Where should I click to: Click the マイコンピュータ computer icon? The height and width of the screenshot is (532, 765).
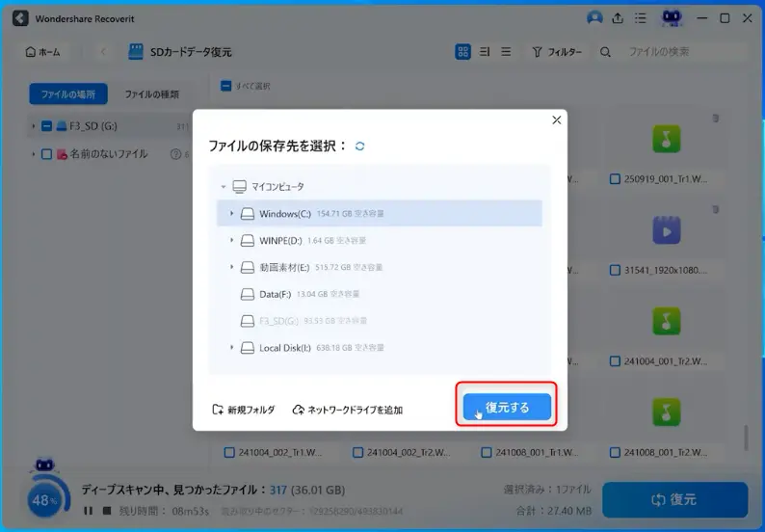tap(239, 187)
